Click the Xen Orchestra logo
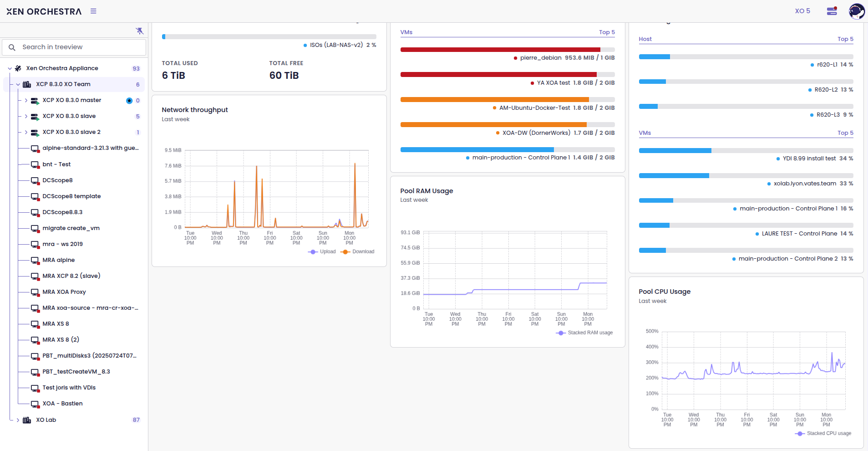 coord(44,11)
